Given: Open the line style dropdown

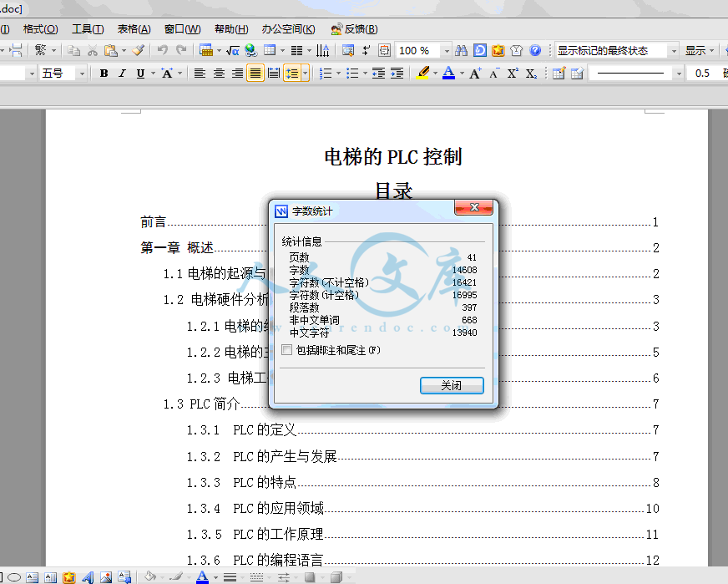Looking at the screenshot, I should pos(679,74).
